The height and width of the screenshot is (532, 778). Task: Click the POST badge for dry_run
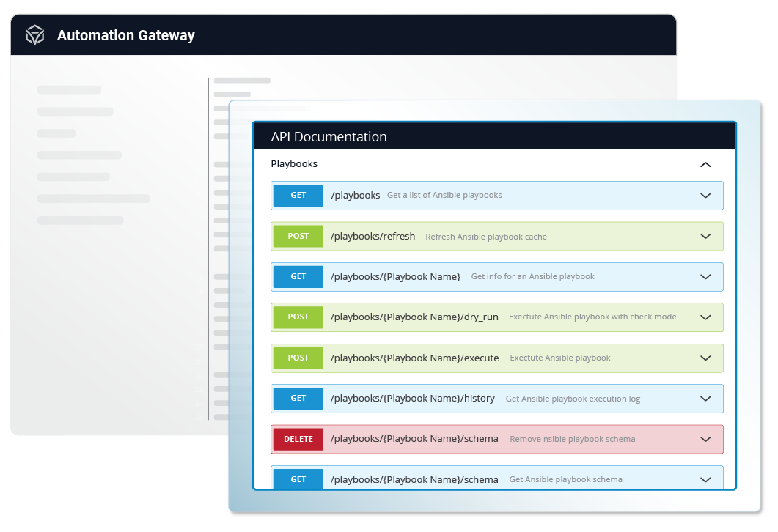298,317
